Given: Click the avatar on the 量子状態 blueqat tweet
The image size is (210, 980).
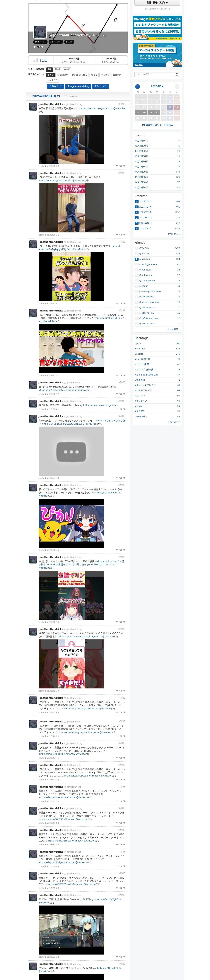Looking at the screenshot, I should click(x=33, y=404).
